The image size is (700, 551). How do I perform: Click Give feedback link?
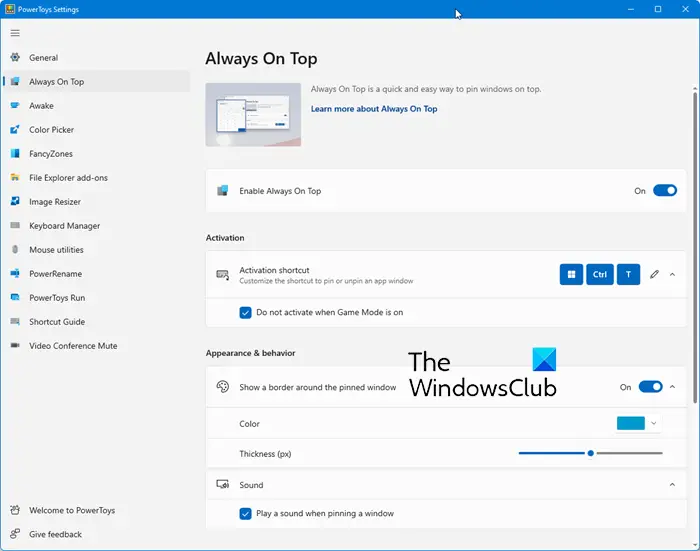pyautogui.click(x=96, y=534)
